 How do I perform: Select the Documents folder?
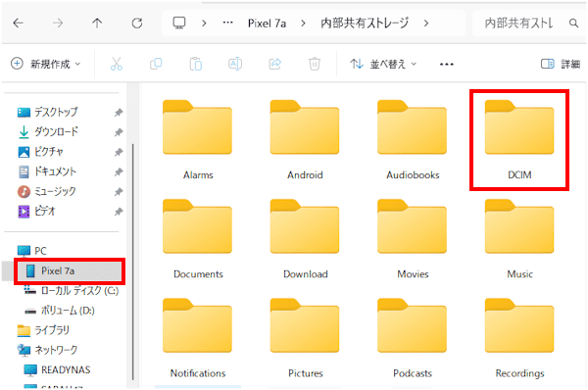[x=198, y=240]
